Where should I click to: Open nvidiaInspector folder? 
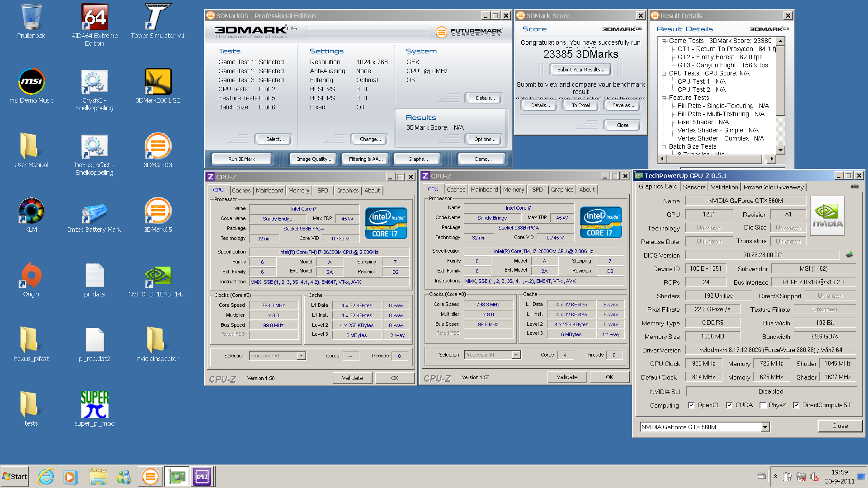click(x=158, y=344)
